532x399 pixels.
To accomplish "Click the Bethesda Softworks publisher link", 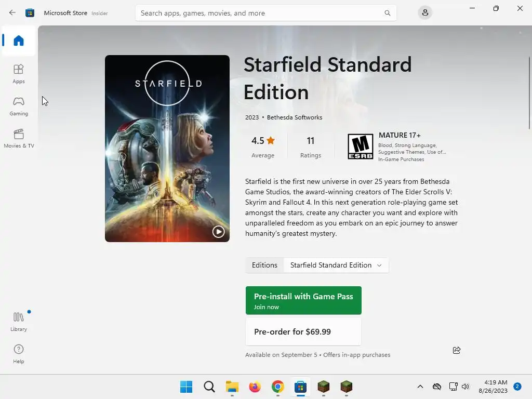I will coord(295,117).
